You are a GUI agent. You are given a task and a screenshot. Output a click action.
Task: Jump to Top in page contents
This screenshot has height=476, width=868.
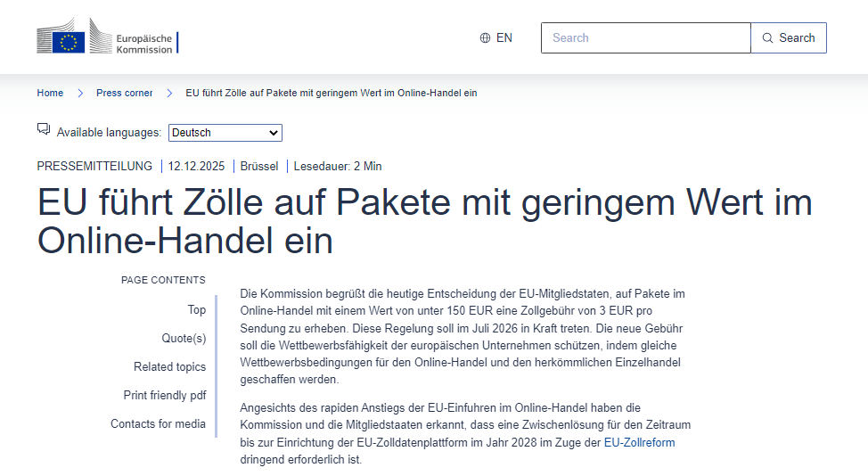coord(196,310)
